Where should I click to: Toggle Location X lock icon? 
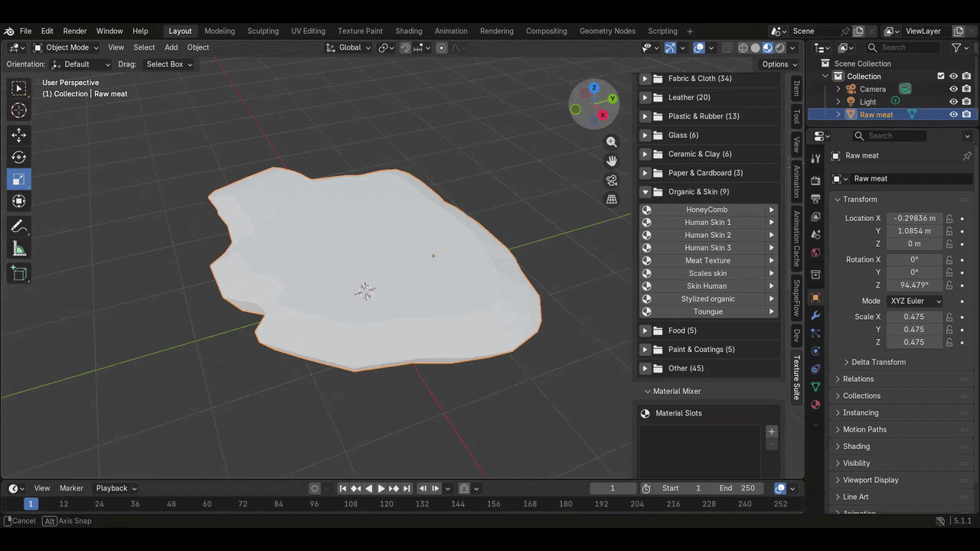(949, 218)
